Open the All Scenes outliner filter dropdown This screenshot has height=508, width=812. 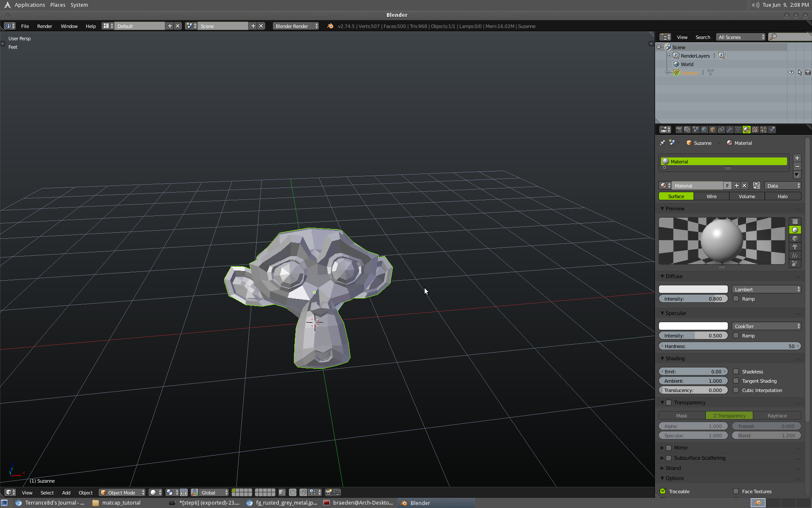tap(741, 37)
